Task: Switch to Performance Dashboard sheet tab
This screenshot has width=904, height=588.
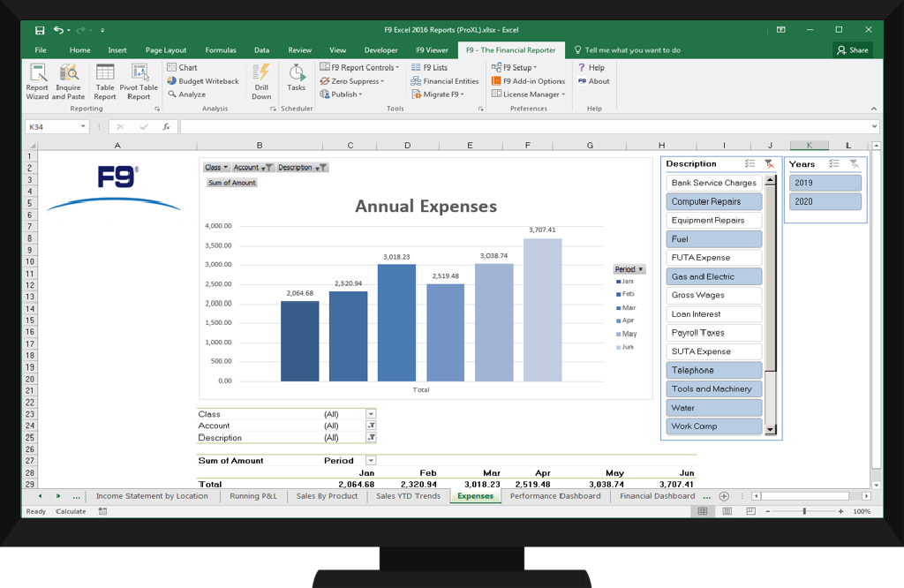Action: pyautogui.click(x=555, y=496)
